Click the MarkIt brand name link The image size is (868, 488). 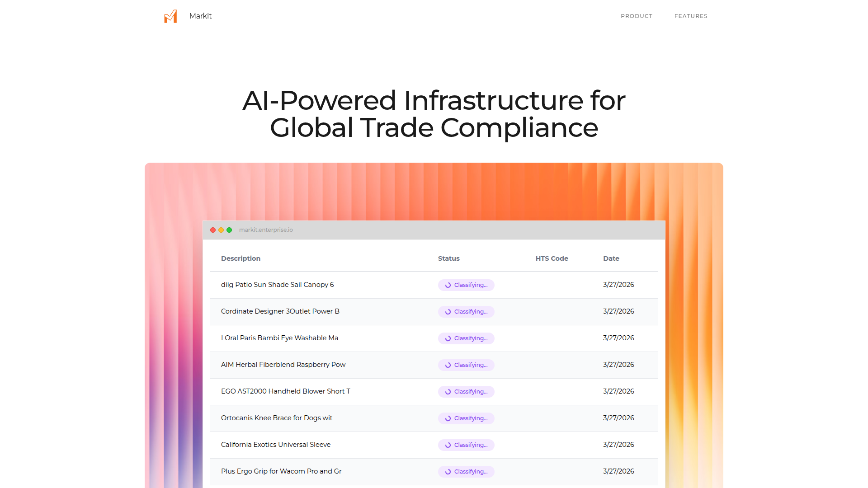[200, 16]
